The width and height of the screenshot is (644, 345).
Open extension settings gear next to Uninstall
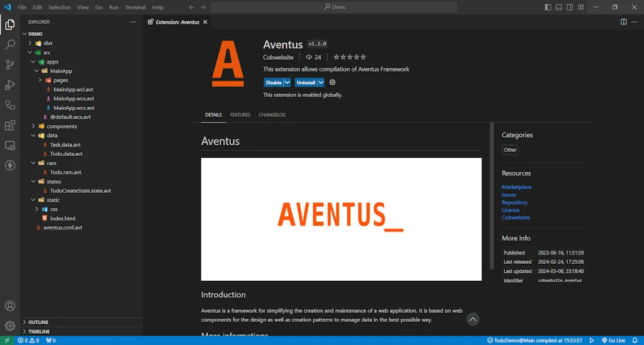332,82
